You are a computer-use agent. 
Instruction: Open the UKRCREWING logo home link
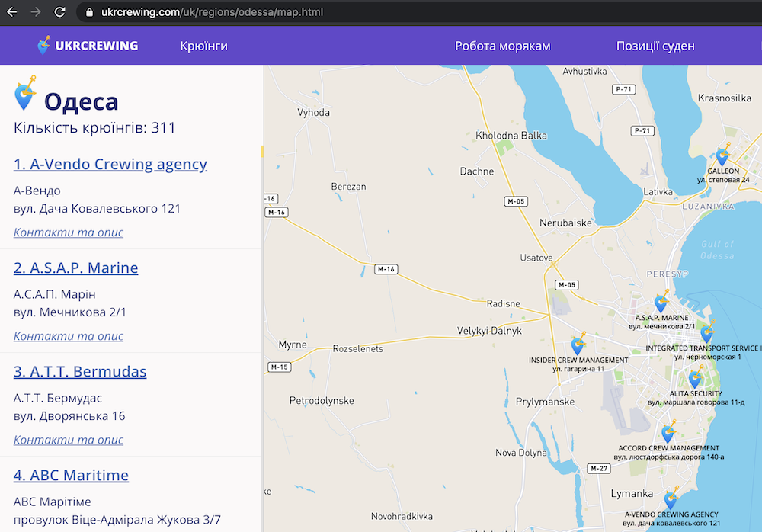click(88, 46)
